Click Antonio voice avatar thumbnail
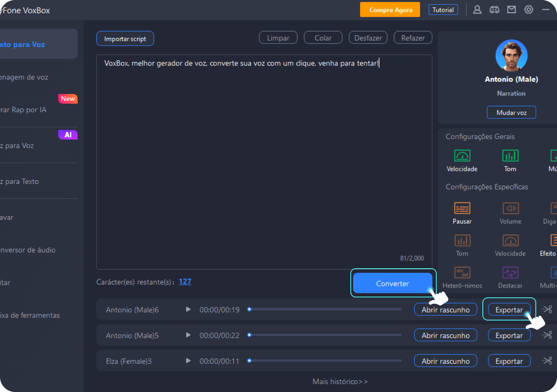The width and height of the screenshot is (557, 392). pyautogui.click(x=511, y=55)
